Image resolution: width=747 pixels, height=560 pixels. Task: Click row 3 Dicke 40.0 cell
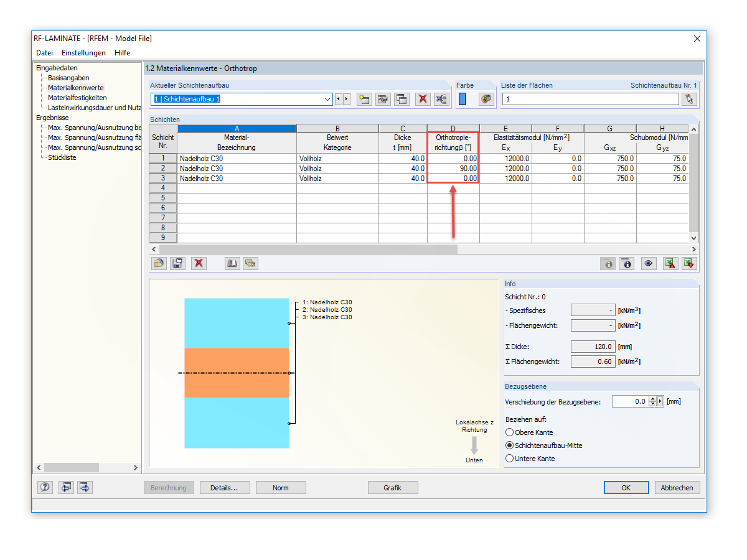click(403, 179)
